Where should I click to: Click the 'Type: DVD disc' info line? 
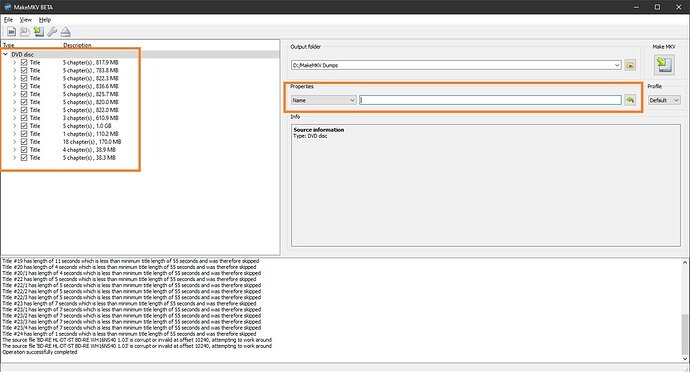(x=310, y=136)
